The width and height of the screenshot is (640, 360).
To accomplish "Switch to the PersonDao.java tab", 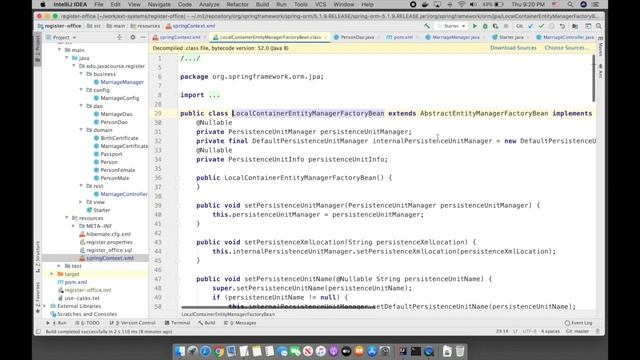I will point(357,37).
